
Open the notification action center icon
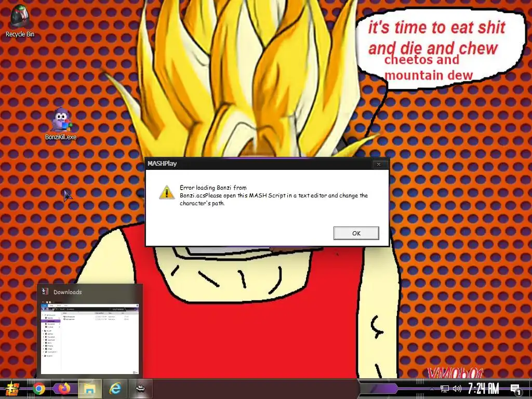click(x=515, y=390)
